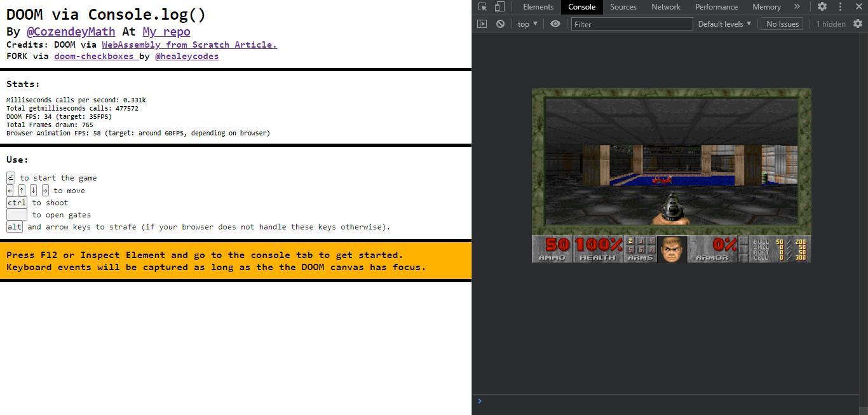The height and width of the screenshot is (415, 868).
Task: Open the Sources tab
Action: point(623,7)
